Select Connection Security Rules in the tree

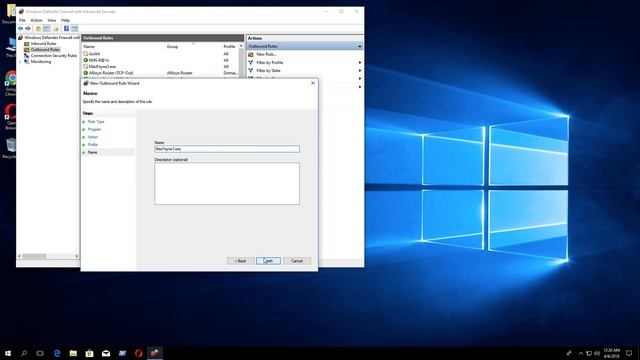tap(53, 56)
